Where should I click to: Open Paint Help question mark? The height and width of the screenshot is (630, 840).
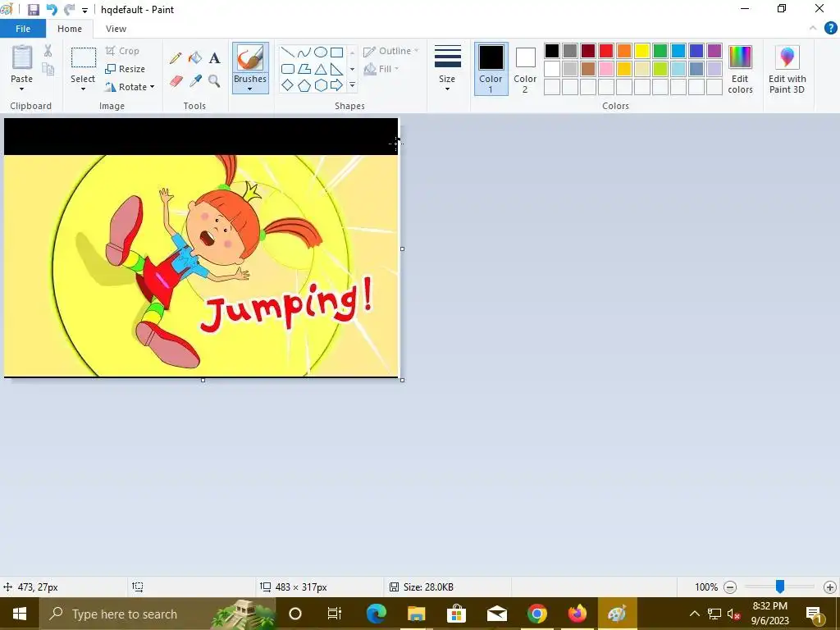830,28
